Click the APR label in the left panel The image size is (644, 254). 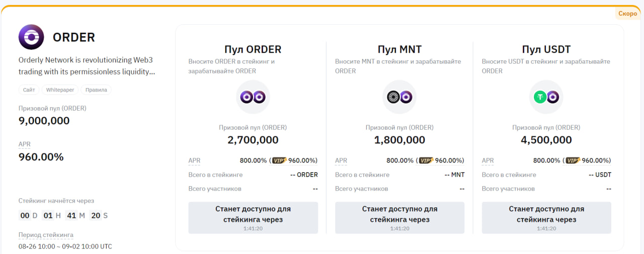click(25, 144)
